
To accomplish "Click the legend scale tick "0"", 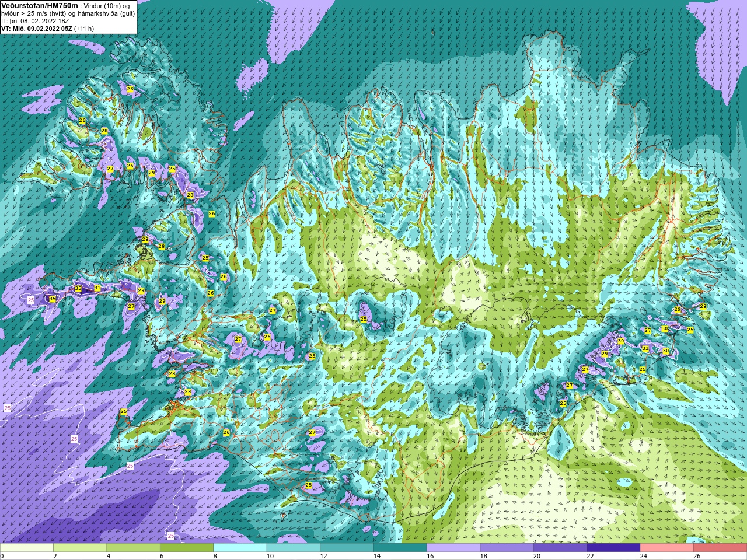I will (x=2, y=556).
